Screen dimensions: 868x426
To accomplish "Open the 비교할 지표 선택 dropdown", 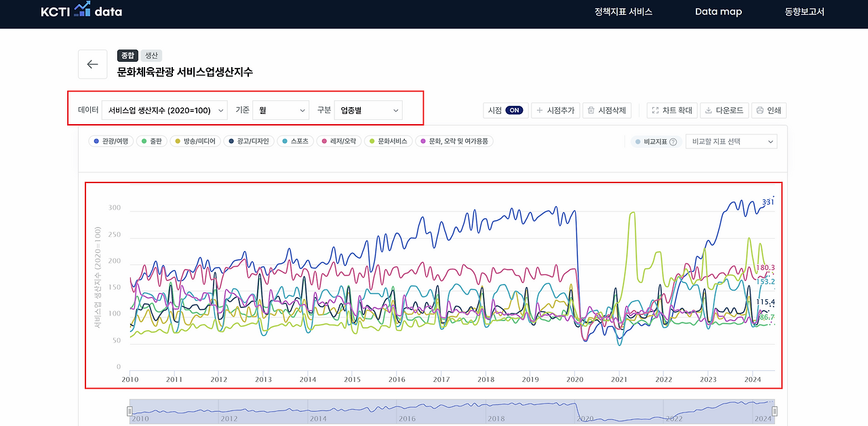I will click(731, 142).
